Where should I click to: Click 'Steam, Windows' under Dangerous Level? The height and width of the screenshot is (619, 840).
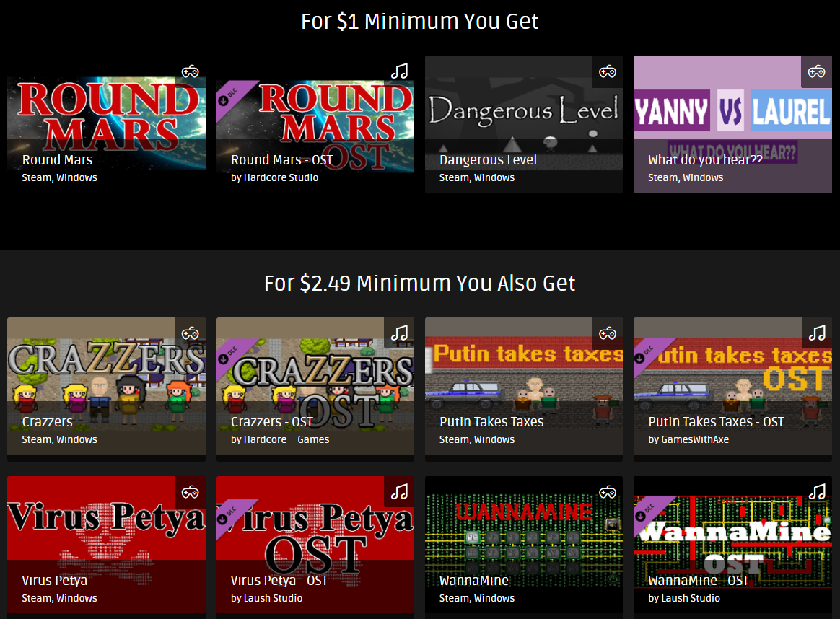477,177
